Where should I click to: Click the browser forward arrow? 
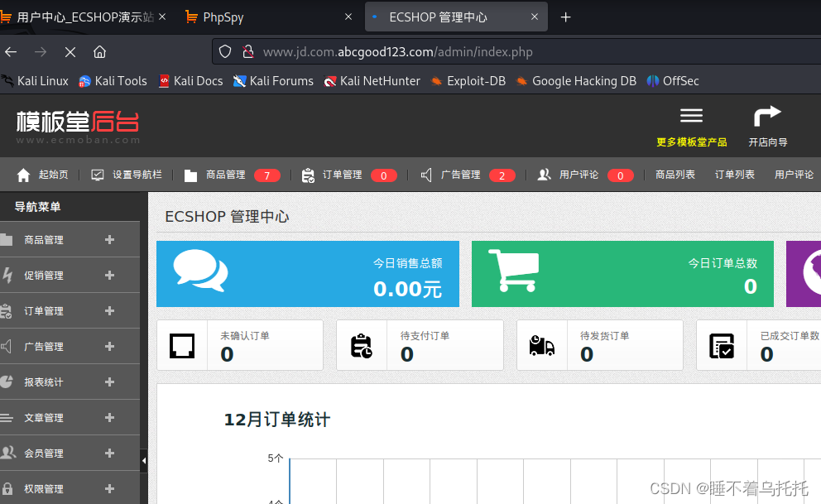point(41,52)
